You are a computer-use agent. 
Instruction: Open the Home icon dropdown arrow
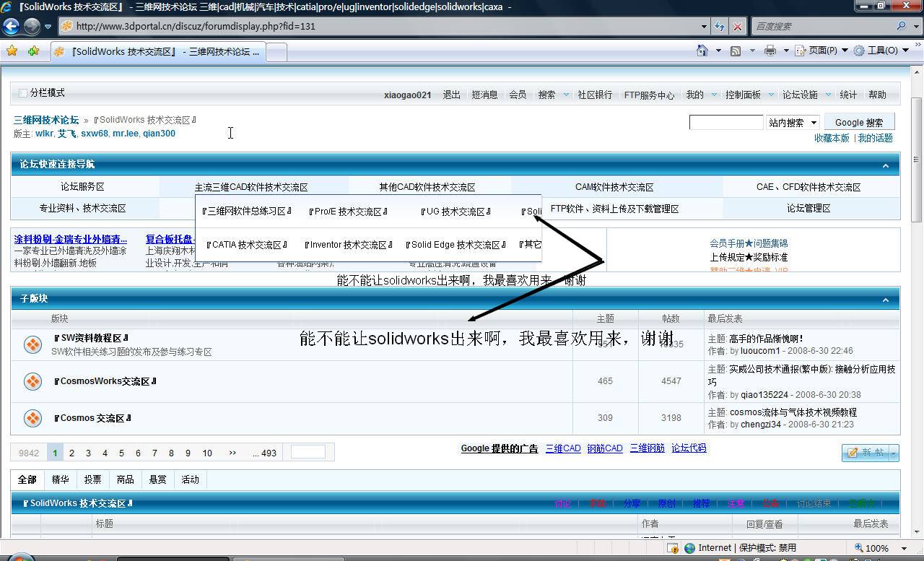point(718,51)
